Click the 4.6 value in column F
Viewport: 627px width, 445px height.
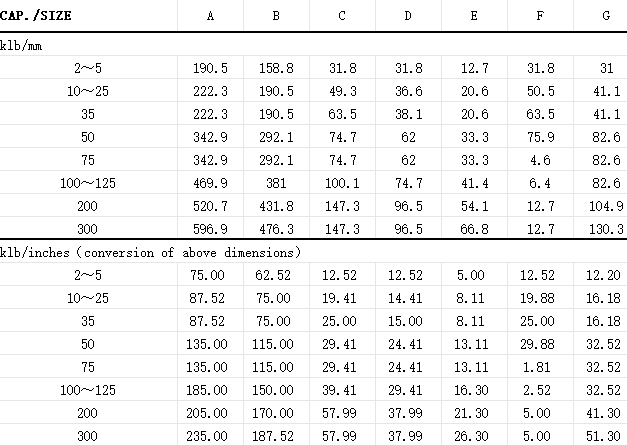[540, 160]
